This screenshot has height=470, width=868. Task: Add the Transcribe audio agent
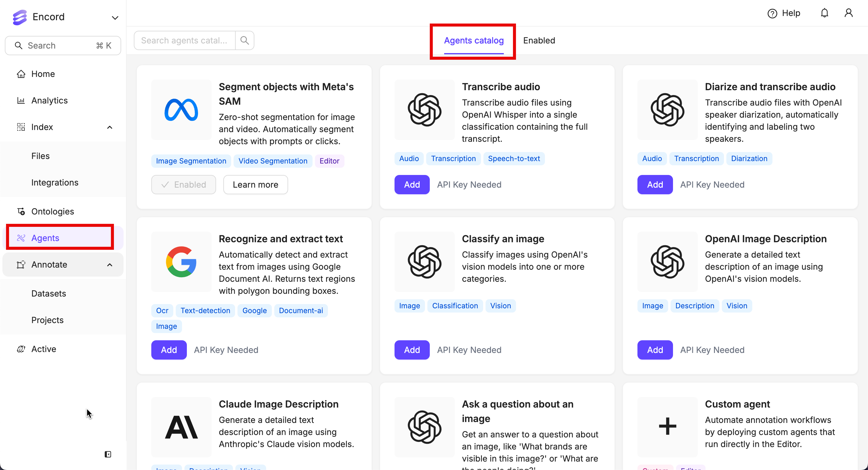click(x=412, y=184)
